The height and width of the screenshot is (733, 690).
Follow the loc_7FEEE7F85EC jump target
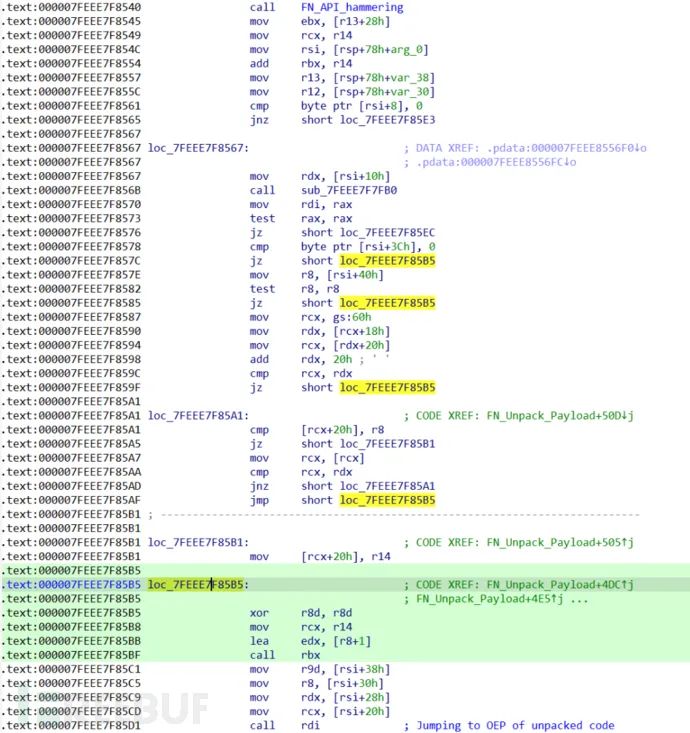click(x=388, y=233)
